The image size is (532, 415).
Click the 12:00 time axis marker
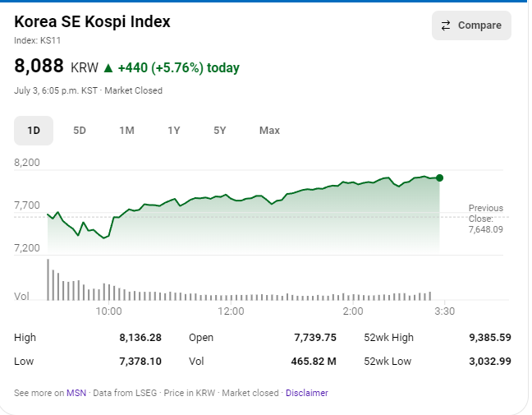pos(231,311)
